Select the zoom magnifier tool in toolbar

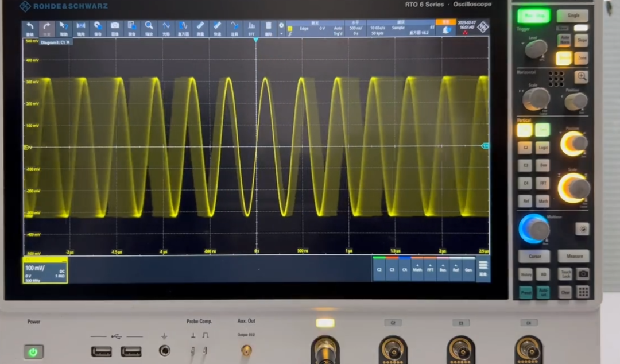coord(149,28)
